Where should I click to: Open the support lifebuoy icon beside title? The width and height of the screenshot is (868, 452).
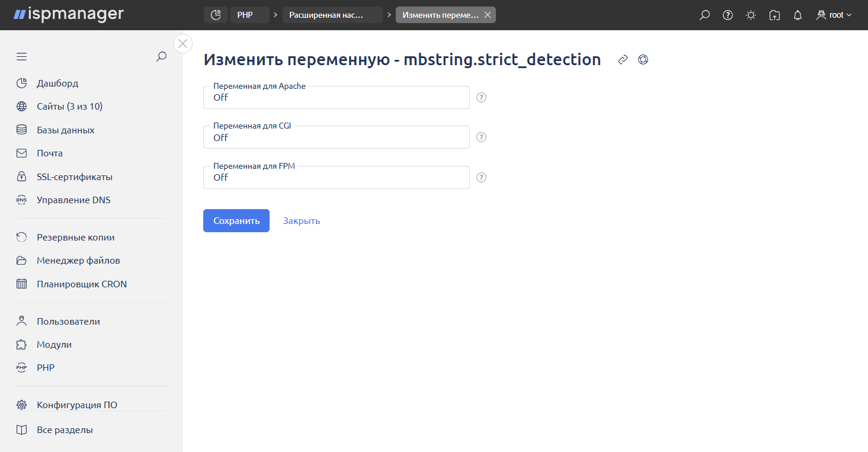click(x=643, y=60)
